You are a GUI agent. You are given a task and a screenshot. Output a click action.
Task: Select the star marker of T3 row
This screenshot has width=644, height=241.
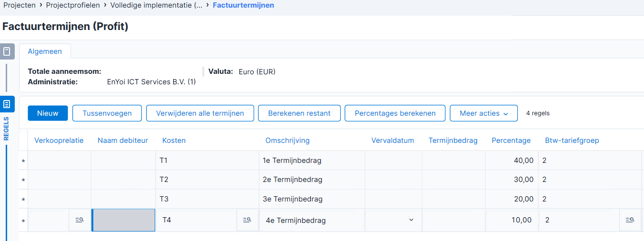click(x=23, y=199)
